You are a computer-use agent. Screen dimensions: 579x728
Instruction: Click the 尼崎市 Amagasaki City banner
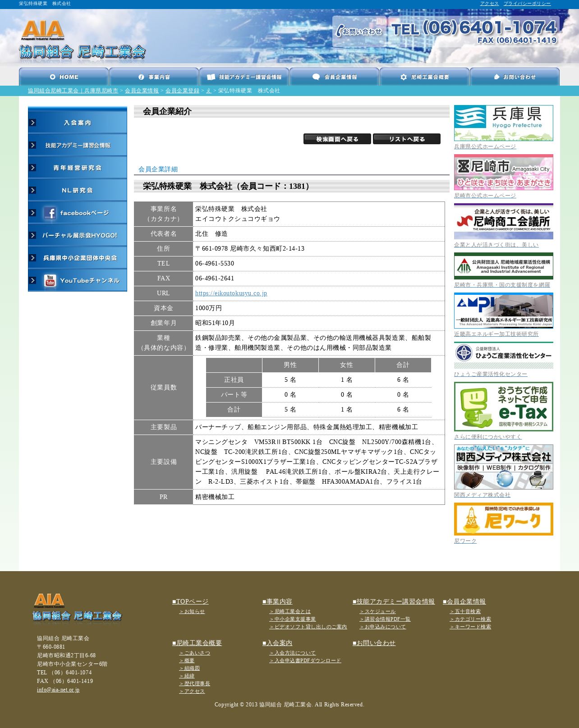pos(504,172)
